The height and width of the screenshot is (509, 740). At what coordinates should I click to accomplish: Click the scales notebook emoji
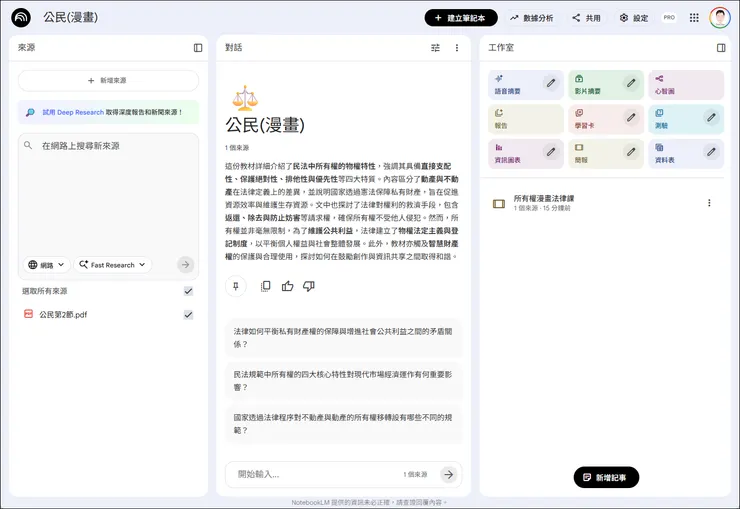coord(245,98)
